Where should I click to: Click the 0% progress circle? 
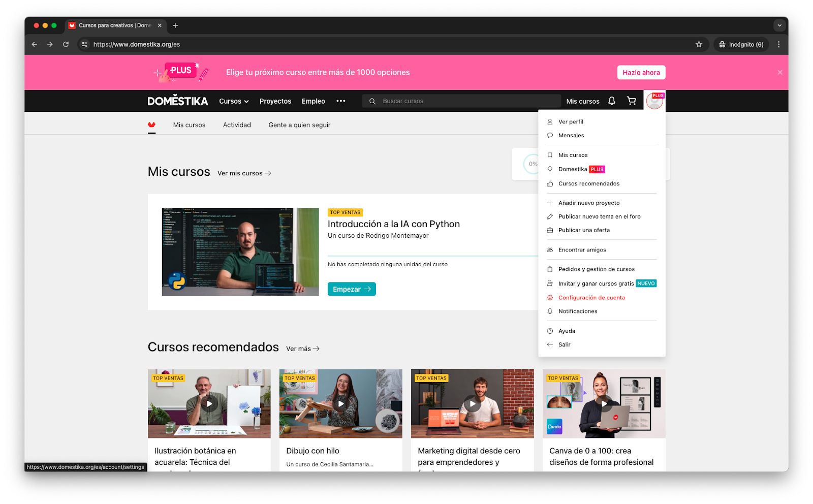tap(532, 164)
